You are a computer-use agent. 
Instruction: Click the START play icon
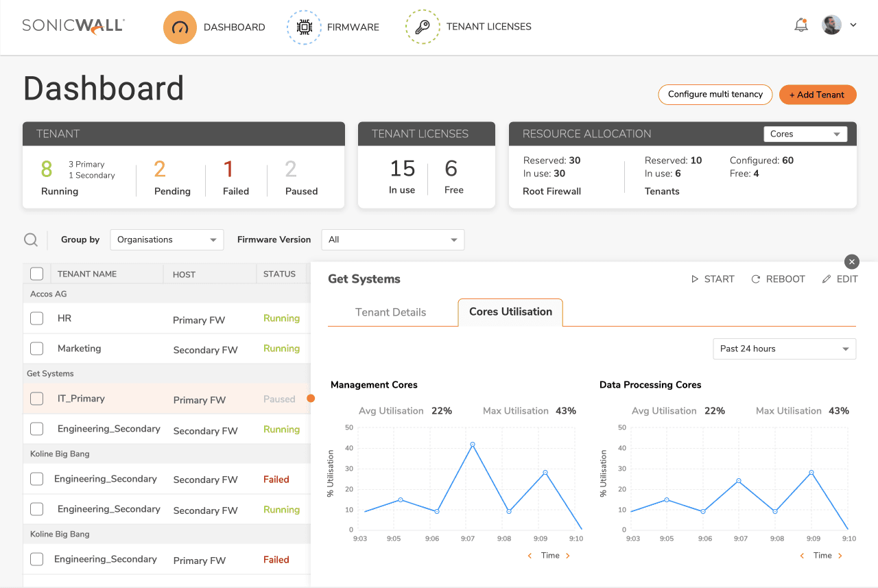point(695,279)
